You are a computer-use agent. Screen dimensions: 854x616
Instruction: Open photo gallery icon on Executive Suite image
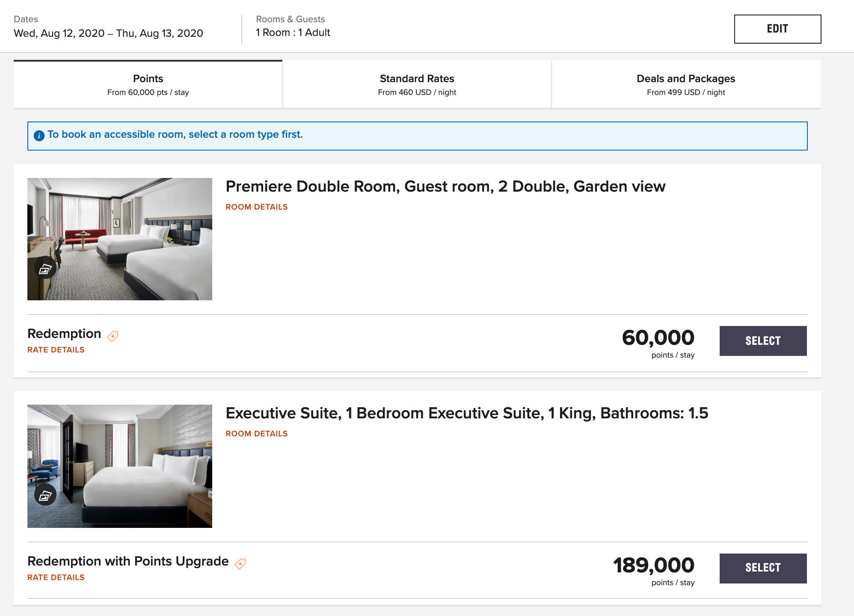[45, 495]
